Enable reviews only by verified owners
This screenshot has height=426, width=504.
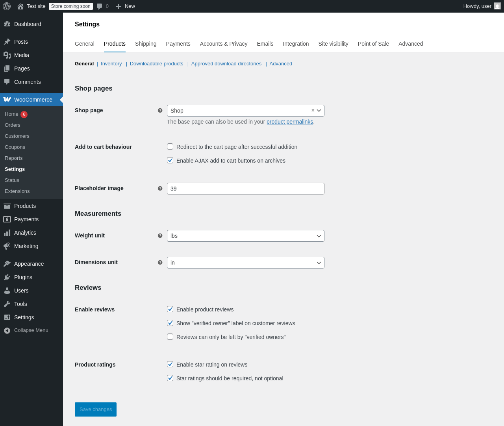pos(170,337)
